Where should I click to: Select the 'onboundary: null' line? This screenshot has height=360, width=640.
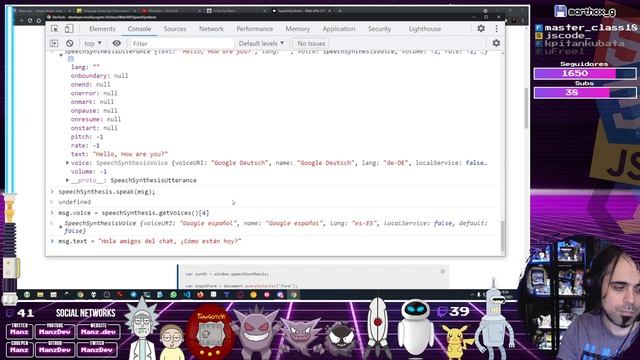pos(99,76)
